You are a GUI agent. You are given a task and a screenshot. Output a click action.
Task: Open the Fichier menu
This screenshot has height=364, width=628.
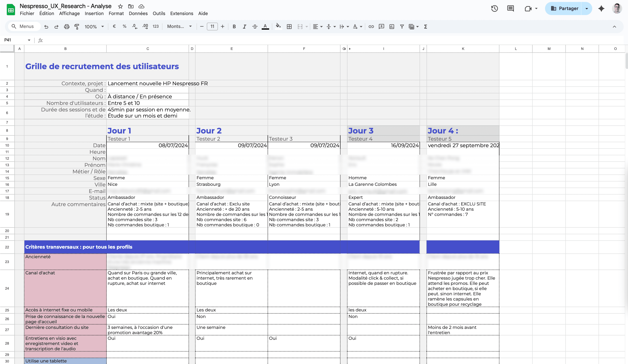tap(27, 13)
